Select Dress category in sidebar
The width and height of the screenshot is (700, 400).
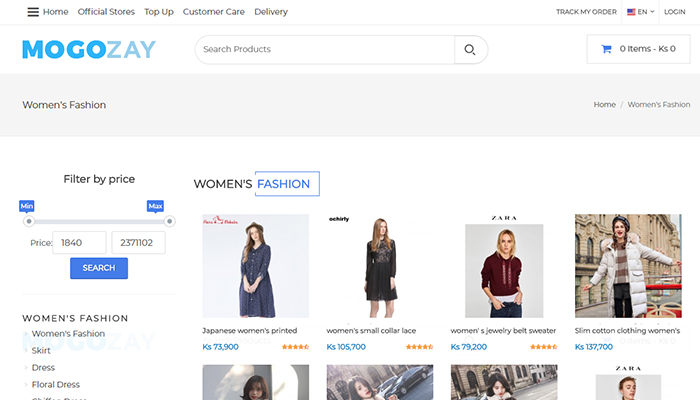(43, 367)
